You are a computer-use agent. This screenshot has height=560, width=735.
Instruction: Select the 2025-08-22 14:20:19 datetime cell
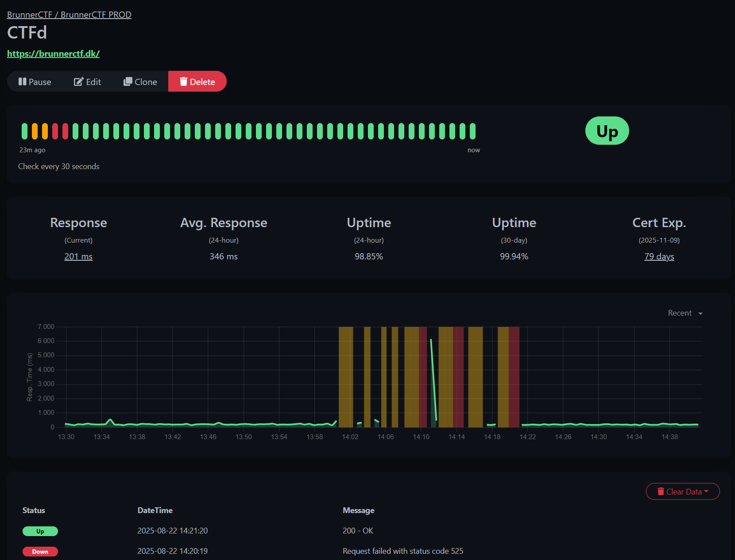point(173,551)
